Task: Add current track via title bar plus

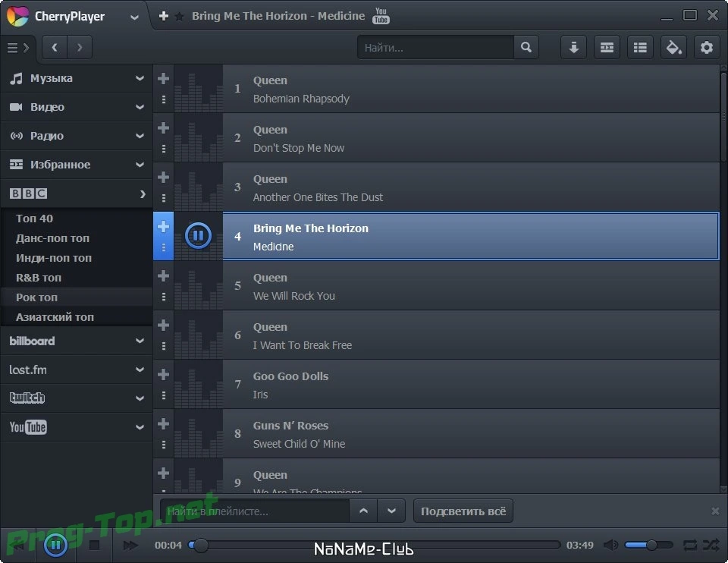Action: pyautogui.click(x=164, y=16)
